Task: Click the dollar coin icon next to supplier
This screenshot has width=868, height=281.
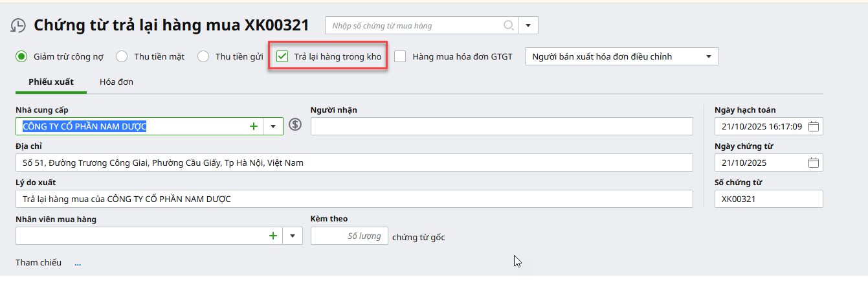Action: pyautogui.click(x=295, y=126)
